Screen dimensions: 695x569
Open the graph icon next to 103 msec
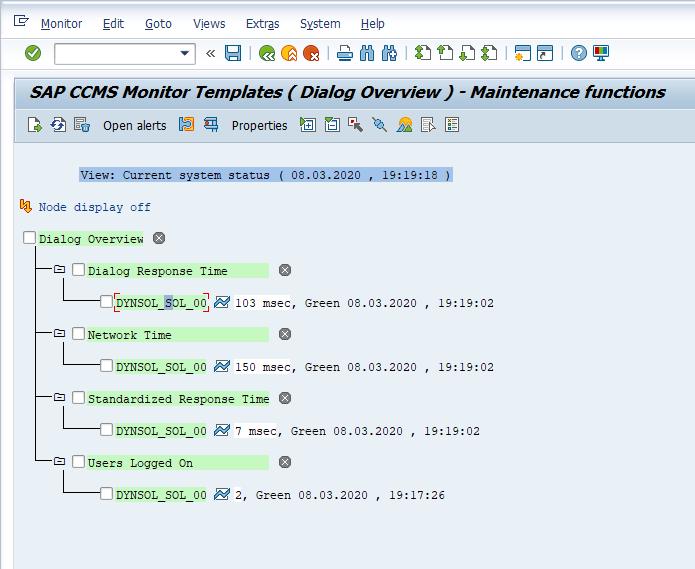pos(222,302)
